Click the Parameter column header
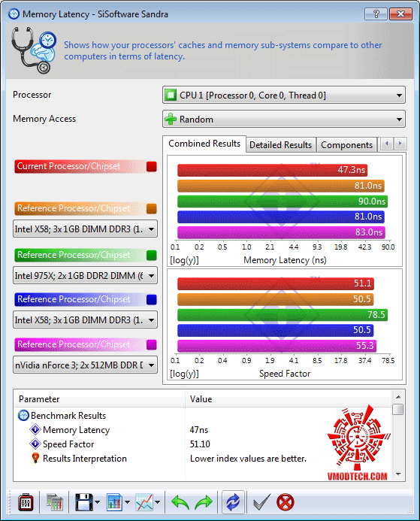This screenshot has height=521, width=420. [99, 399]
